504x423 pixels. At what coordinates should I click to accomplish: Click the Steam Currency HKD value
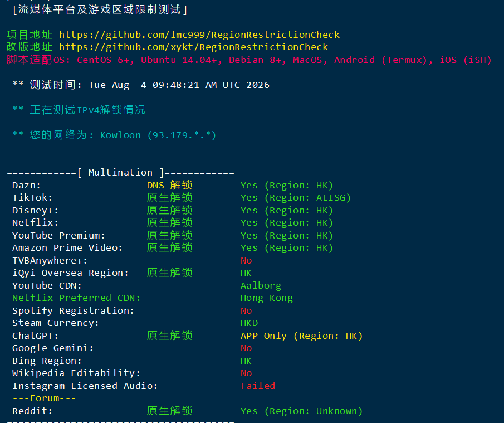(249, 323)
